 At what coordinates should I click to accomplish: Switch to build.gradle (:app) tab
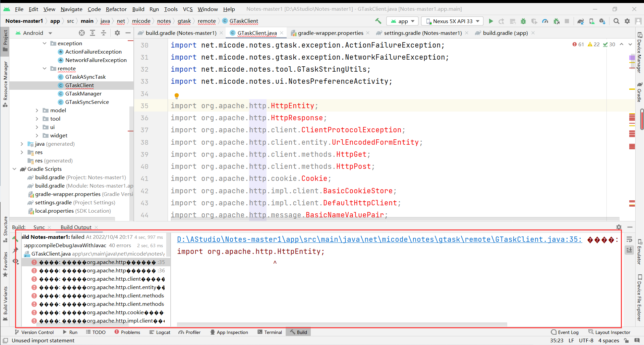[x=505, y=33]
